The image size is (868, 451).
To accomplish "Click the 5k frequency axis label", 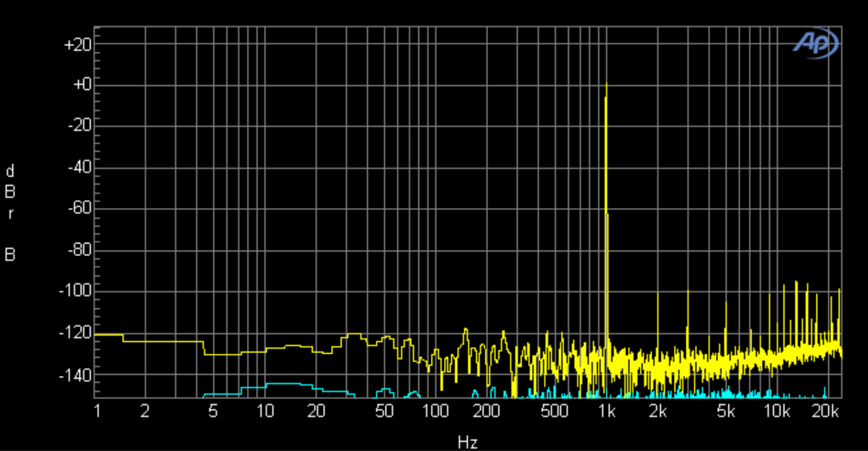I will pyautogui.click(x=726, y=412).
